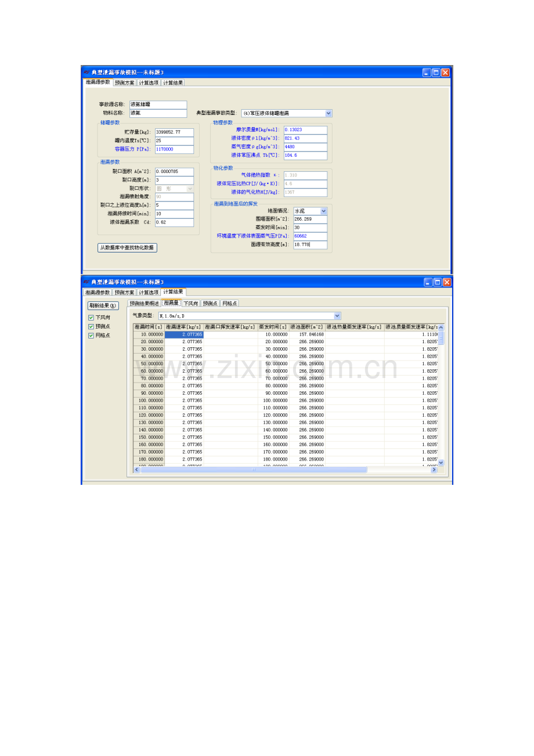Maximize the results table window
The height and width of the screenshot is (756, 534).
(x=437, y=282)
